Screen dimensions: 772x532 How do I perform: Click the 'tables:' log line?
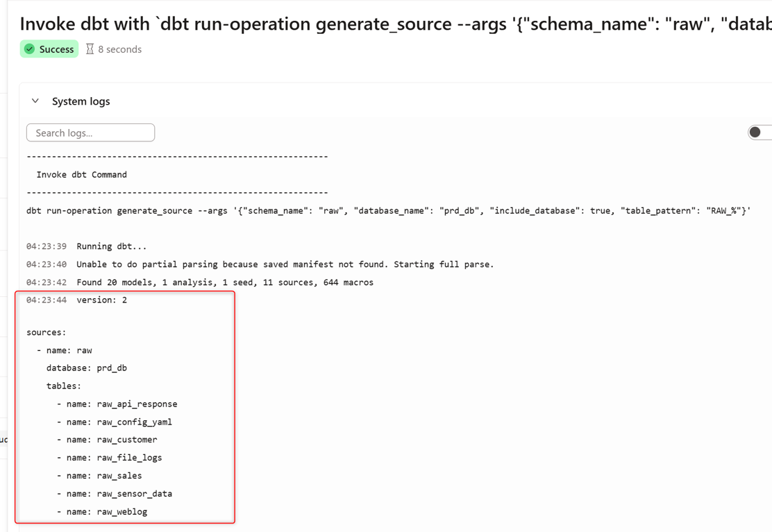[x=63, y=386]
